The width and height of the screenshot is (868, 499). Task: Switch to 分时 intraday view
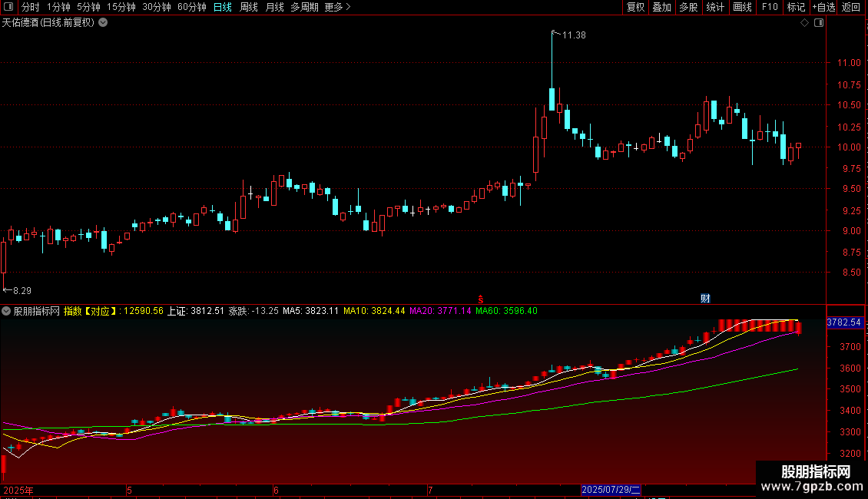[x=31, y=7]
